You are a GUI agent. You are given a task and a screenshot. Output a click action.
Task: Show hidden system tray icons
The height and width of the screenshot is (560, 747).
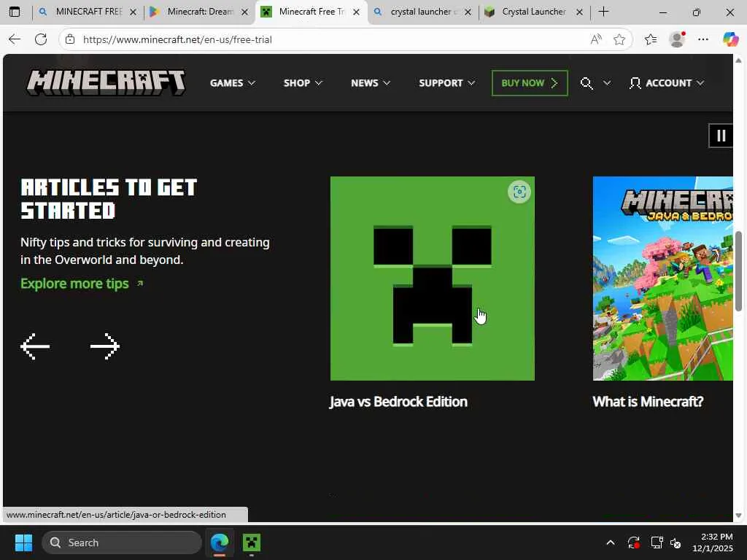click(x=611, y=542)
